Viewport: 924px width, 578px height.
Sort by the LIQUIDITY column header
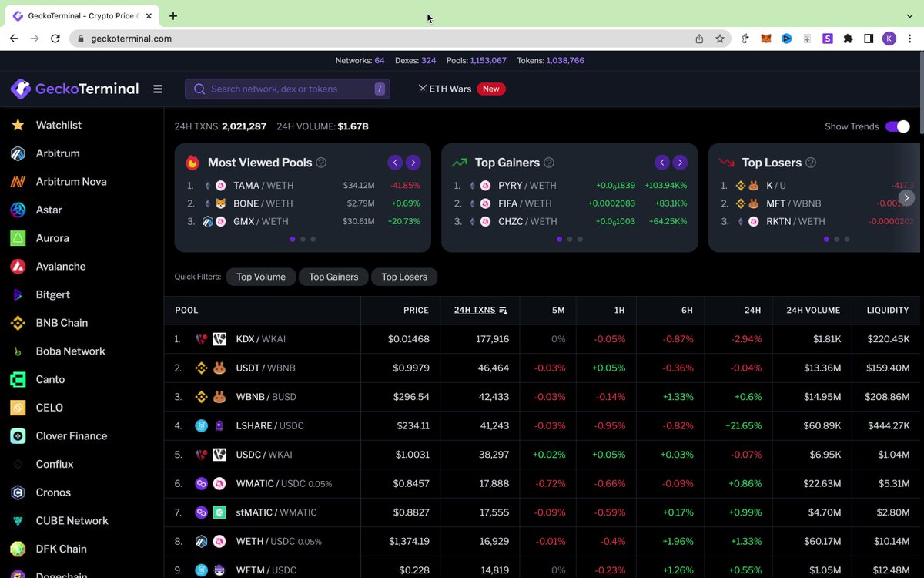pos(888,310)
